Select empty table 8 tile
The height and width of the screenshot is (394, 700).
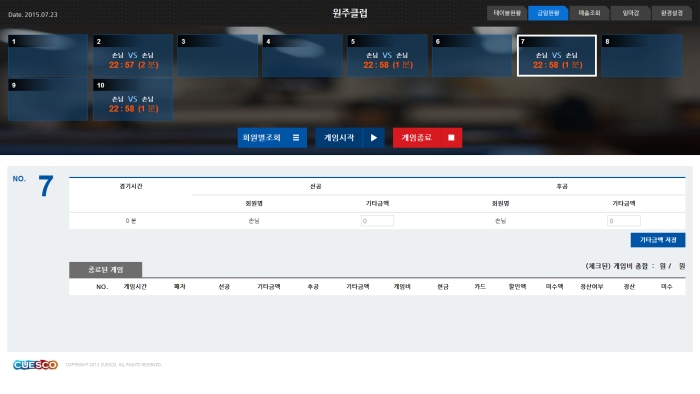[x=642, y=56]
